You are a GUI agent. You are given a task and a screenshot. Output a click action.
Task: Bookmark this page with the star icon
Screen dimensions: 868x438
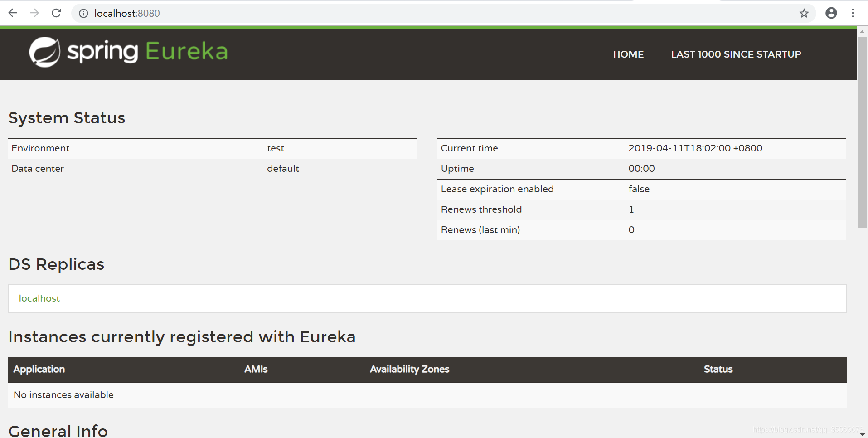804,13
